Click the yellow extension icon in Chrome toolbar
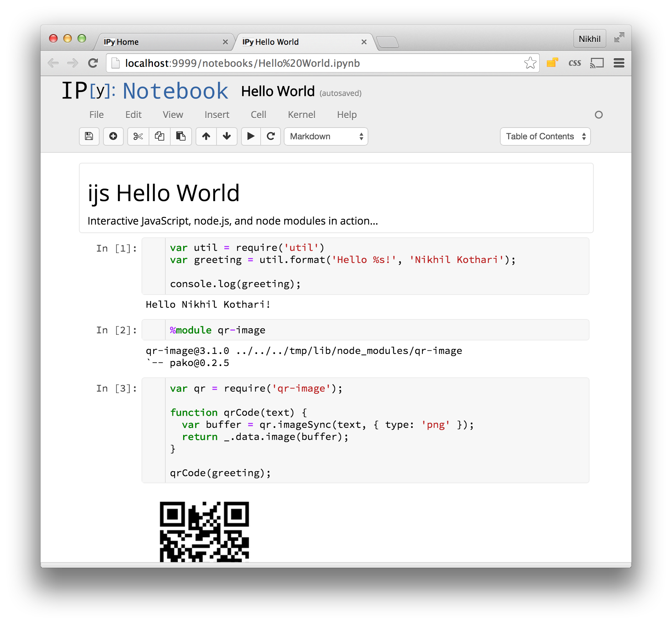The image size is (672, 624). click(552, 63)
